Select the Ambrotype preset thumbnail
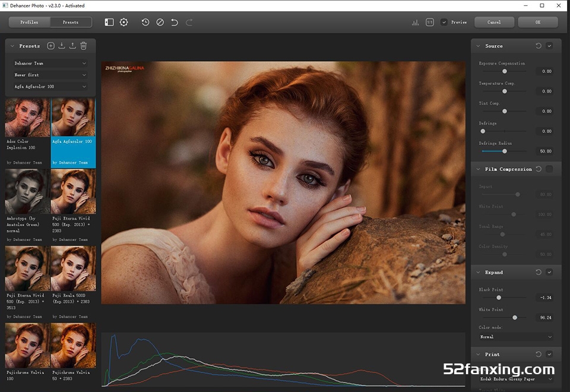The image size is (570, 392). point(27,191)
